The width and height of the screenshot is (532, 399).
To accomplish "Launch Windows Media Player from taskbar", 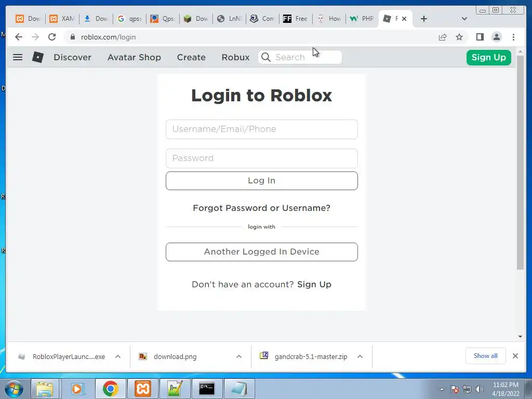I will (x=77, y=389).
